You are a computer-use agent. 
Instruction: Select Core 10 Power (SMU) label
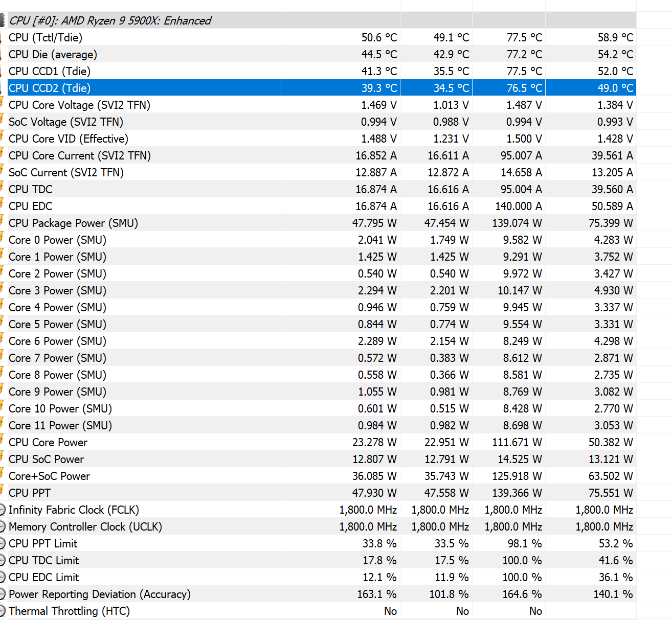(x=60, y=408)
